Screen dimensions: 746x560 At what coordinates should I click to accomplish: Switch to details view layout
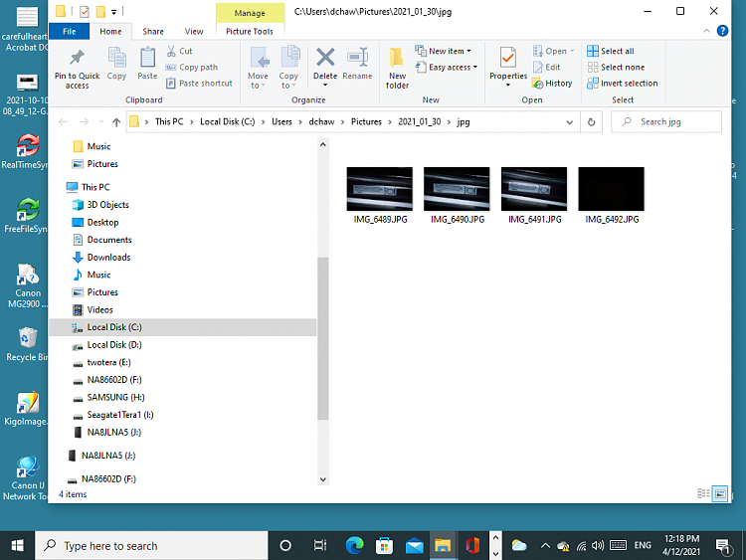pos(703,494)
